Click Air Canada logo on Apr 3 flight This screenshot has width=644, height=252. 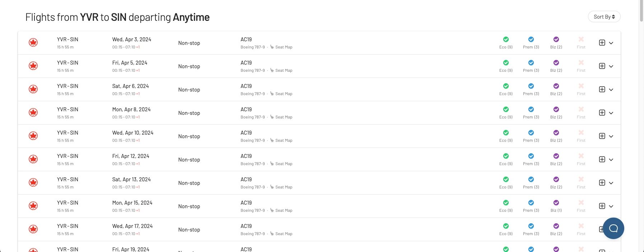click(x=33, y=43)
